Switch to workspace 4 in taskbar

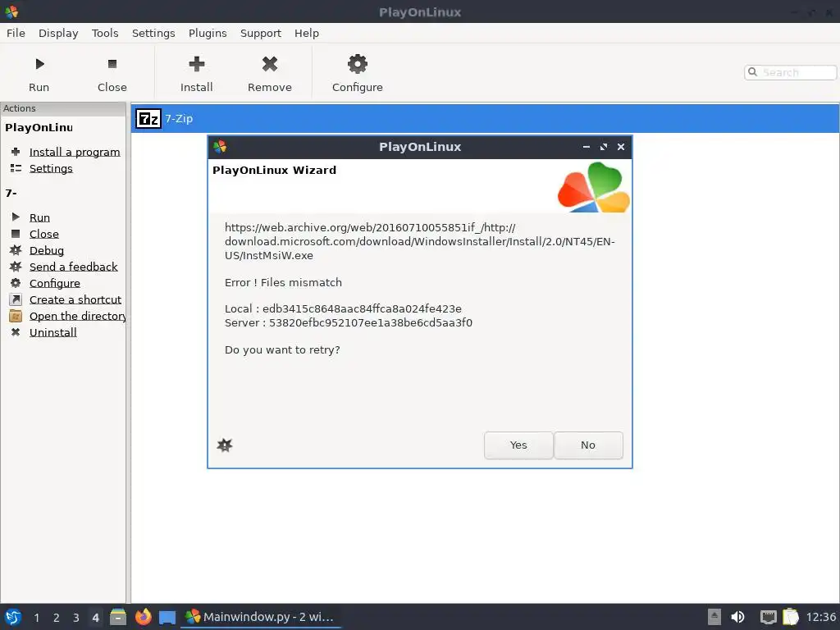tap(95, 618)
